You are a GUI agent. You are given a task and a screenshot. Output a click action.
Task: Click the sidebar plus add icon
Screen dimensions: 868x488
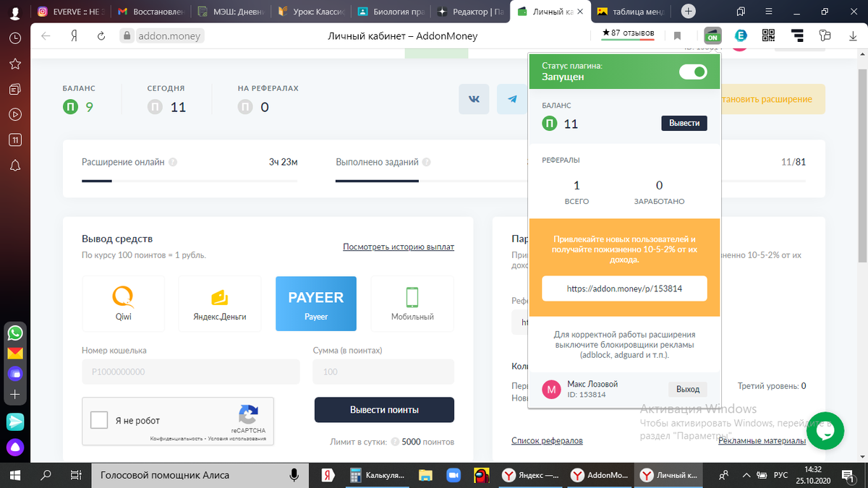point(15,395)
